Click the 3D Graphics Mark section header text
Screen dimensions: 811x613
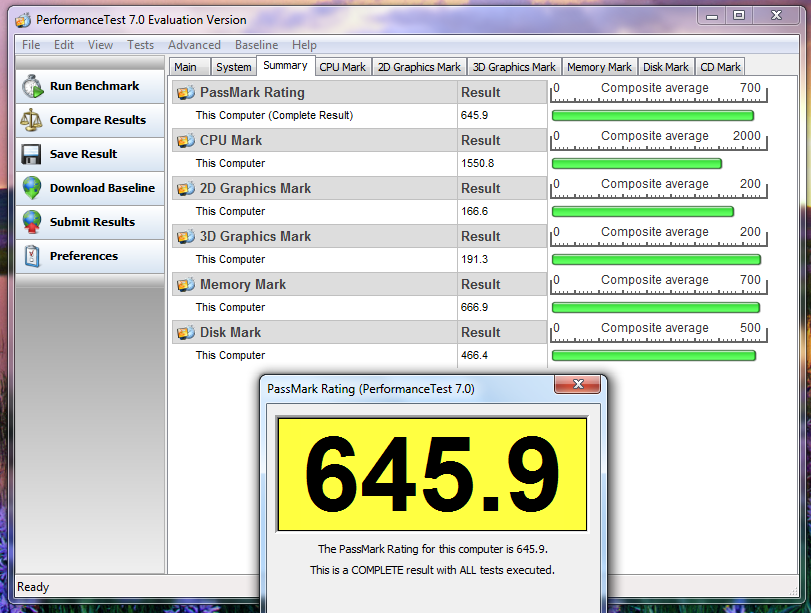point(256,236)
